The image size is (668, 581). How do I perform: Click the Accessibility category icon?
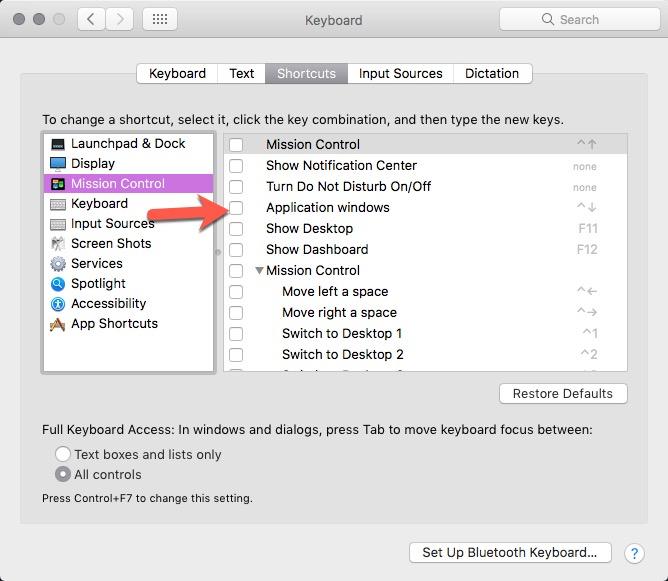(x=58, y=304)
